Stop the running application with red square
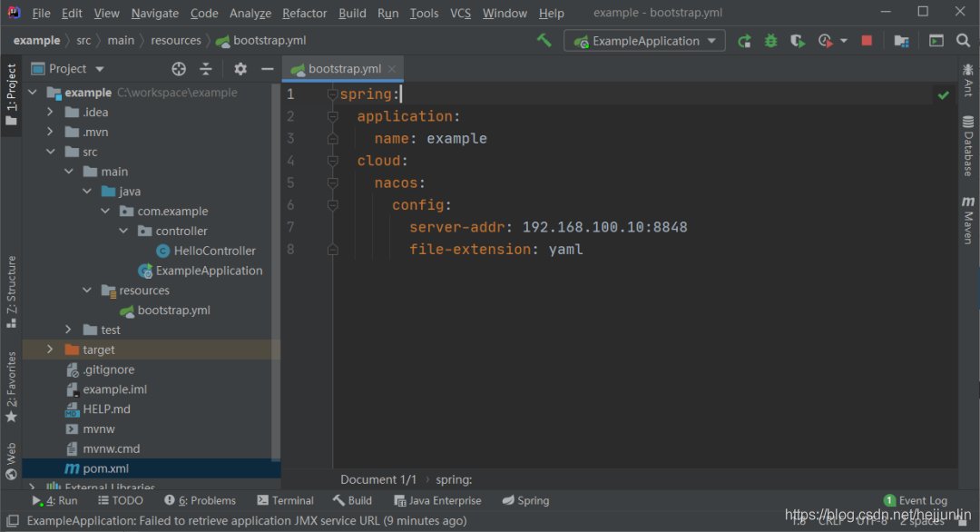Screen dimensions: 980x532 point(867,41)
